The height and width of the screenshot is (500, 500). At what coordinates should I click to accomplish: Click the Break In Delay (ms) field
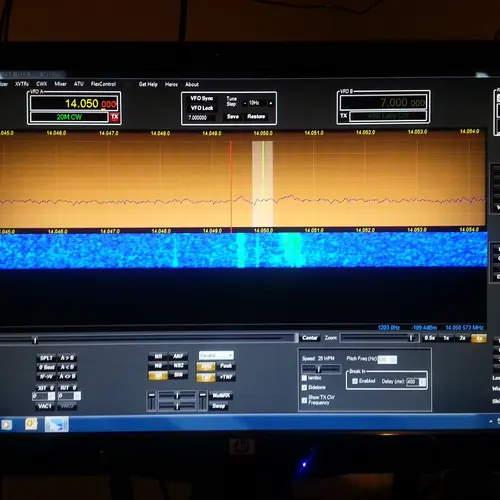click(416, 382)
